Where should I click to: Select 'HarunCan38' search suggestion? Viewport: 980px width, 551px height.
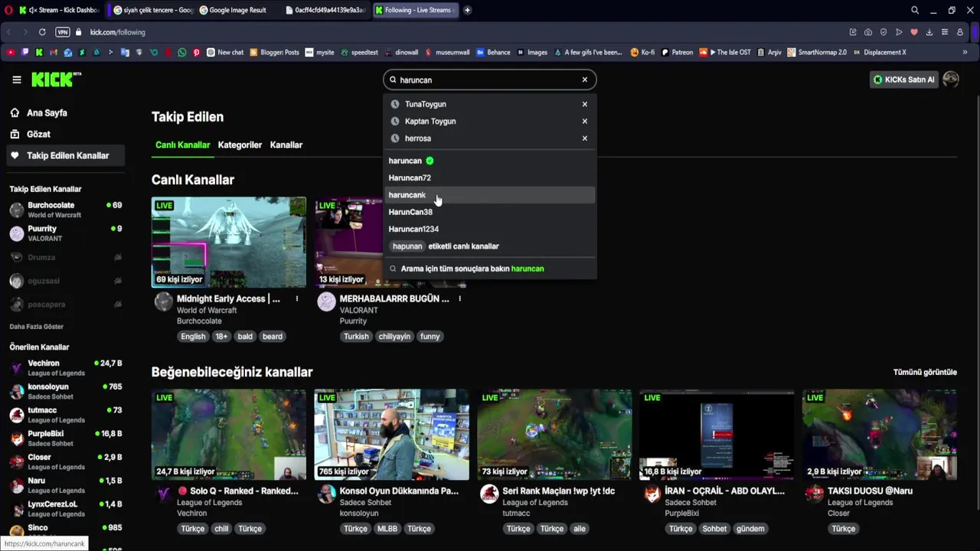(x=489, y=212)
